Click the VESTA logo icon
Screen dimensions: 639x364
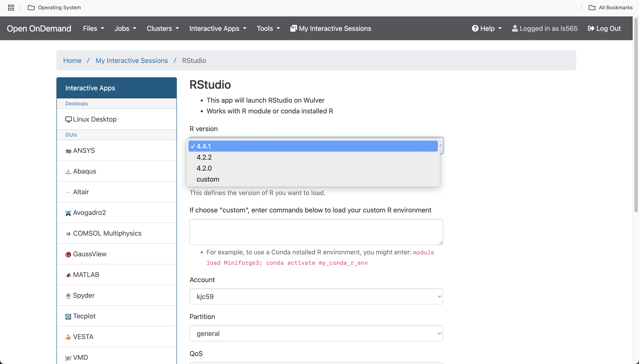tap(68, 337)
